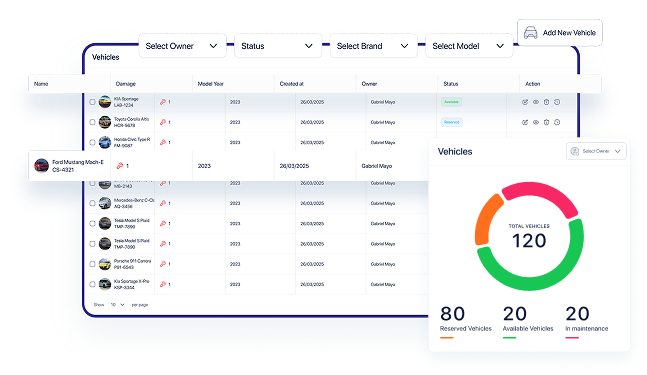Open history for KIA Sportage LAD-1234

pos(557,102)
